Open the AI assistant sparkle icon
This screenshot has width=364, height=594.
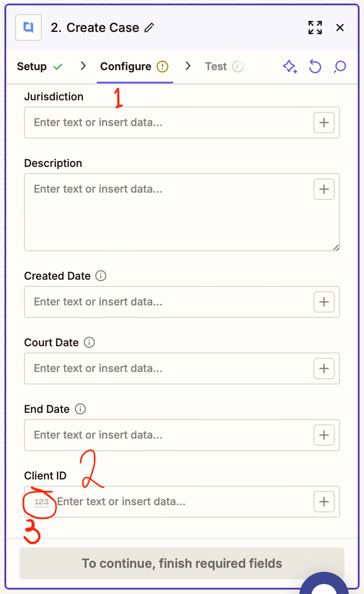point(290,66)
